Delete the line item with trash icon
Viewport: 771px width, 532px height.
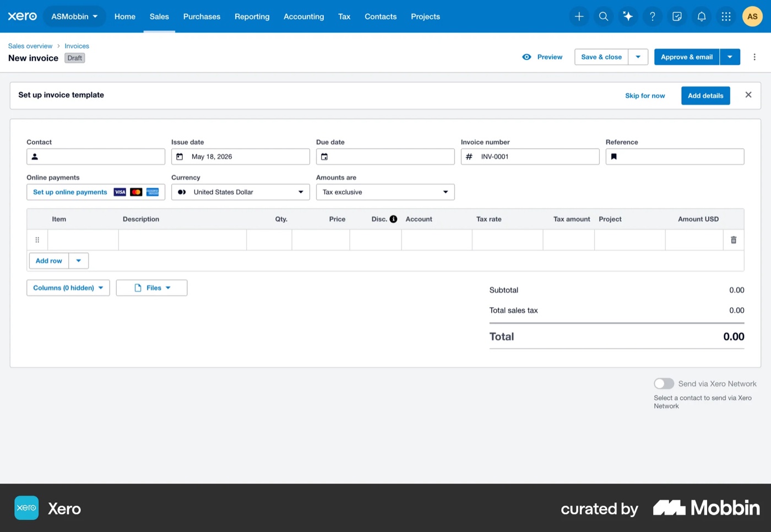click(x=734, y=240)
